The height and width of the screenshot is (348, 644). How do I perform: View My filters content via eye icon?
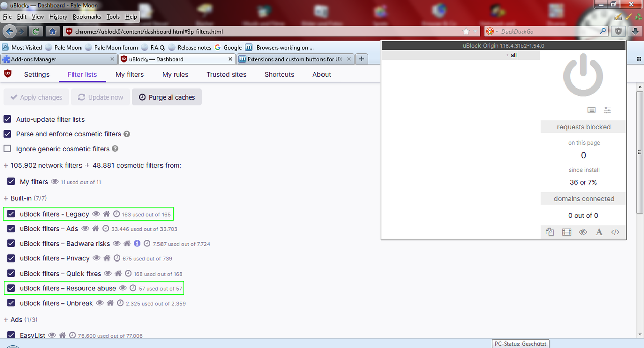pos(55,182)
